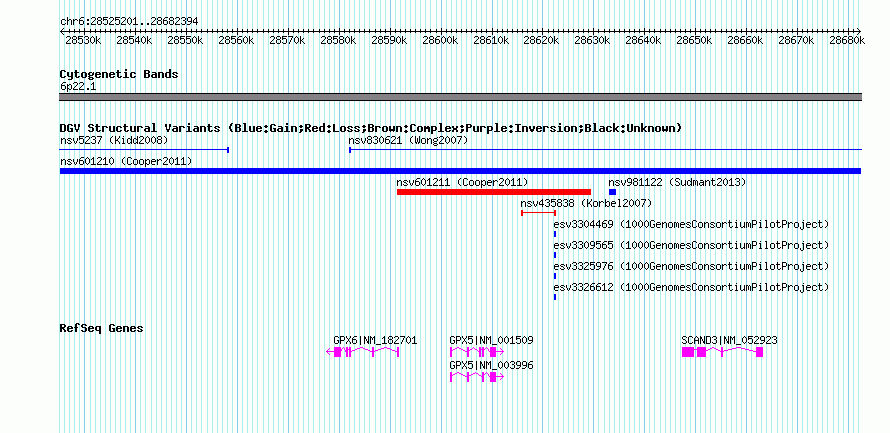The width and height of the screenshot is (890, 433).
Task: Select the GPX6 gene model glyph
Action: (363, 352)
